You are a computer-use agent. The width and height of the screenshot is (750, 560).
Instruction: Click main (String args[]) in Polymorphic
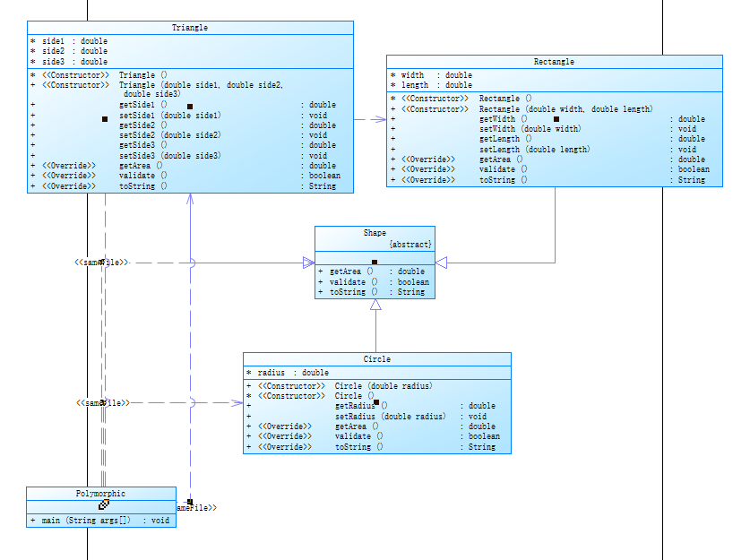pyautogui.click(x=86, y=521)
